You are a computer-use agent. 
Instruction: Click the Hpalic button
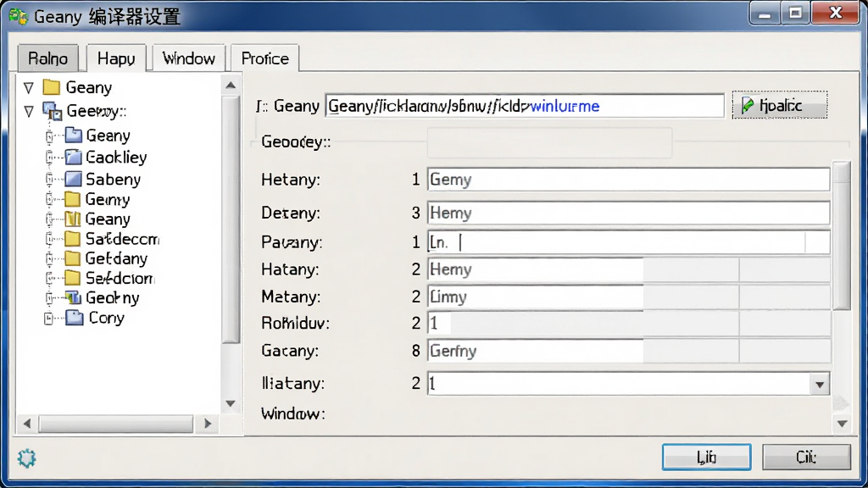(x=780, y=105)
